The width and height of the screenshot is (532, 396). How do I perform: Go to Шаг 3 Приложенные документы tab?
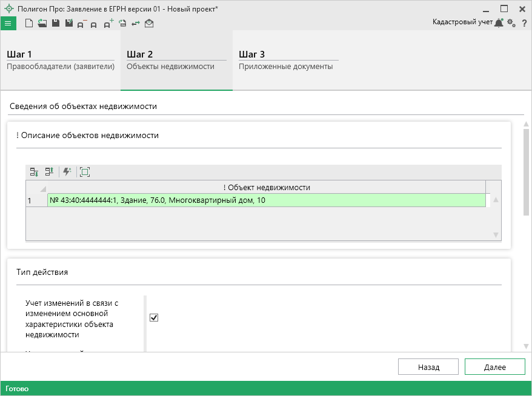pyautogui.click(x=285, y=60)
